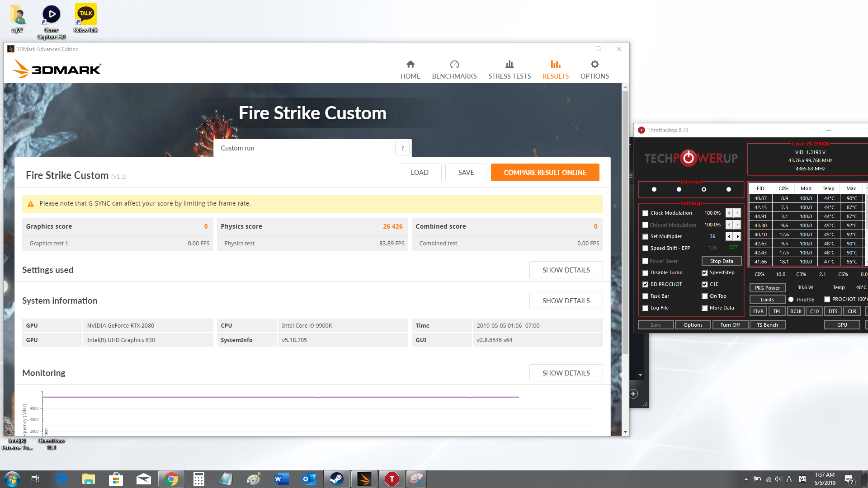Screen dimensions: 868x488
Task: Select the first Internet profile radio button
Action: point(654,189)
